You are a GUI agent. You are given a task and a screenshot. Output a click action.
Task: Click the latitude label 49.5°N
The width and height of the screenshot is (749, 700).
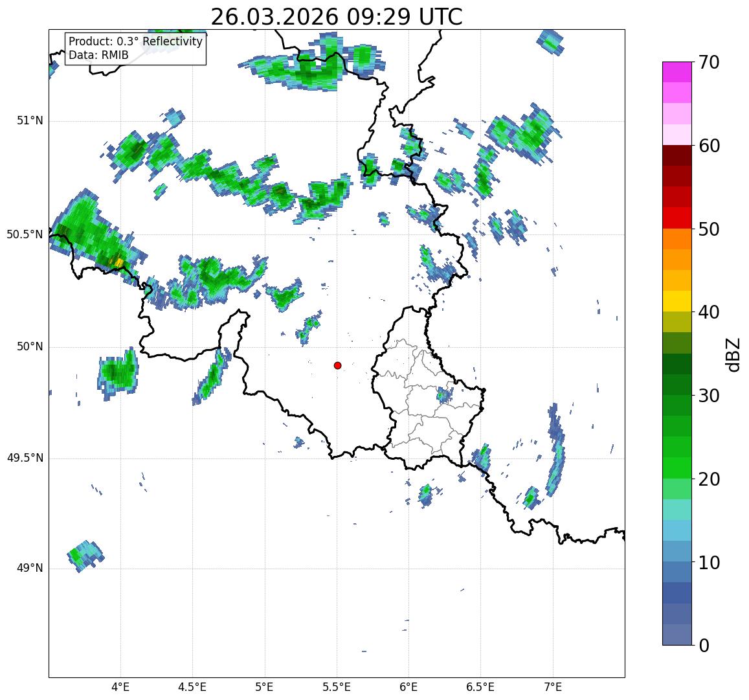tap(25, 458)
